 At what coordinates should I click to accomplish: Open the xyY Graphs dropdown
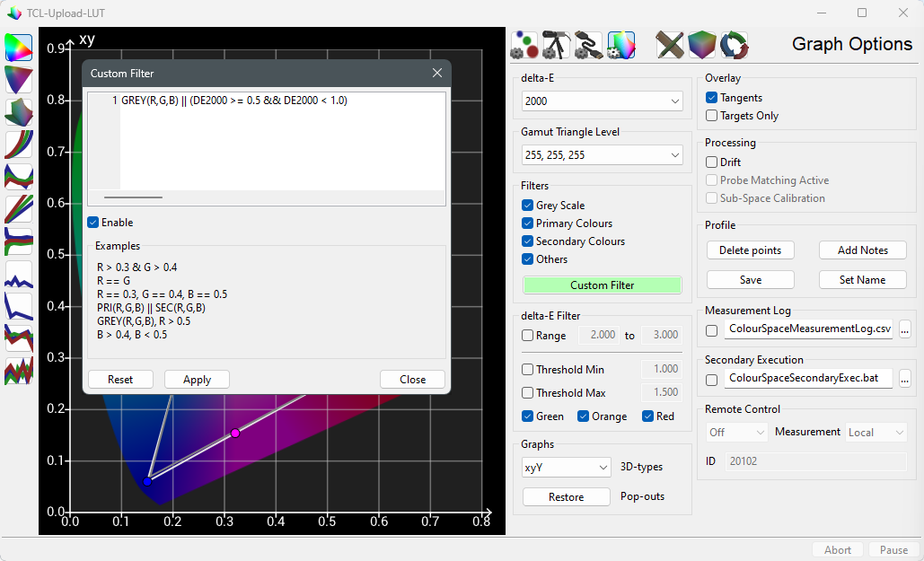566,468
